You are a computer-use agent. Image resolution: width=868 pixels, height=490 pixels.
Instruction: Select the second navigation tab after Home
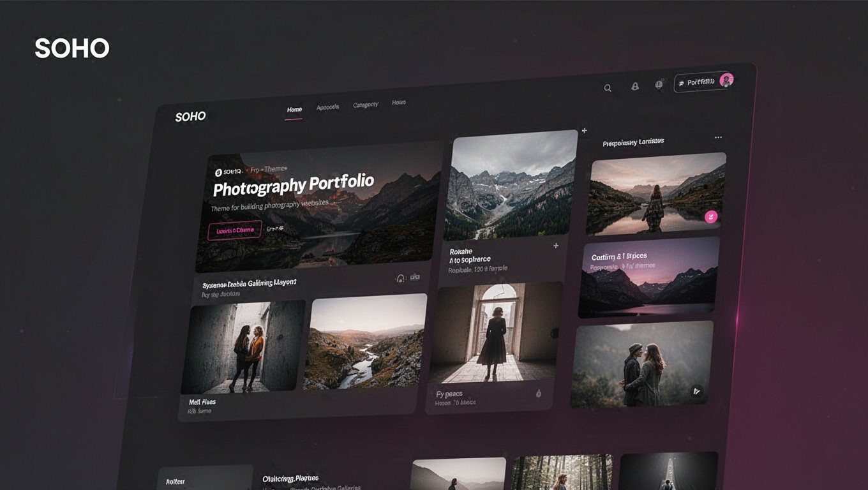(x=327, y=107)
